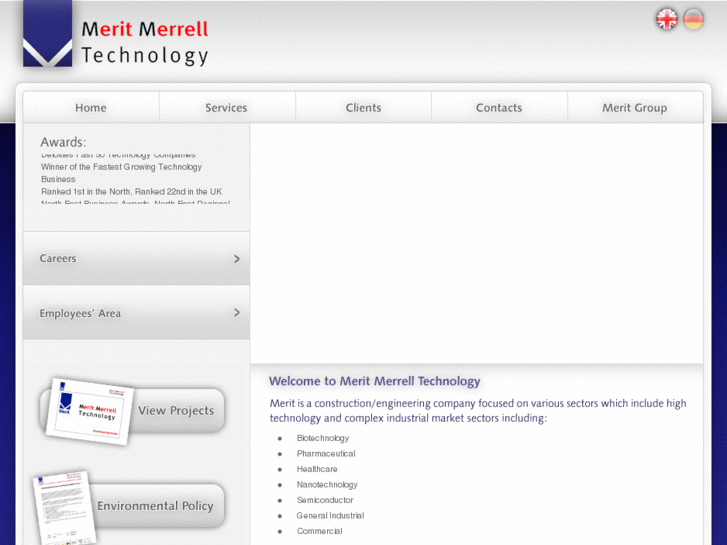Select the Semiconductor list item
This screenshot has width=727, height=545.
point(325,500)
